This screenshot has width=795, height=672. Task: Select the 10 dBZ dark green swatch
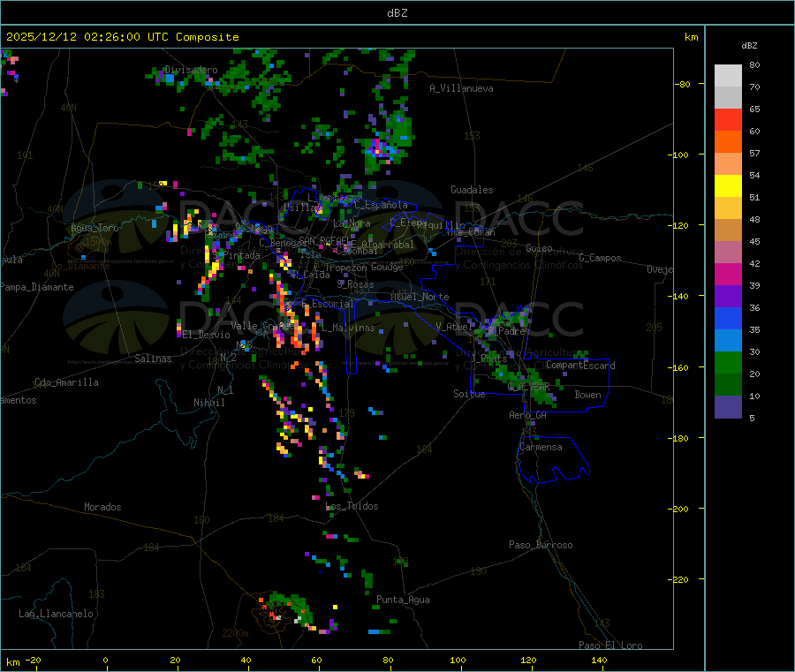point(728,385)
